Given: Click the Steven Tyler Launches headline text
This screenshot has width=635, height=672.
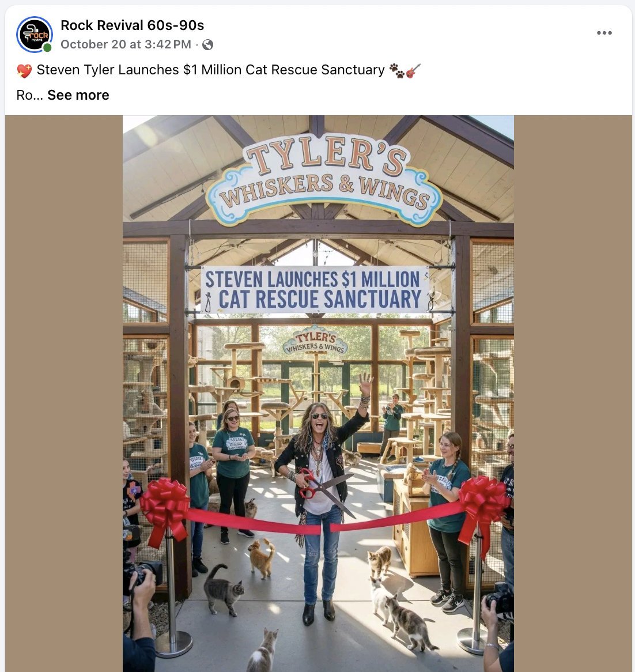Looking at the screenshot, I should coord(210,69).
